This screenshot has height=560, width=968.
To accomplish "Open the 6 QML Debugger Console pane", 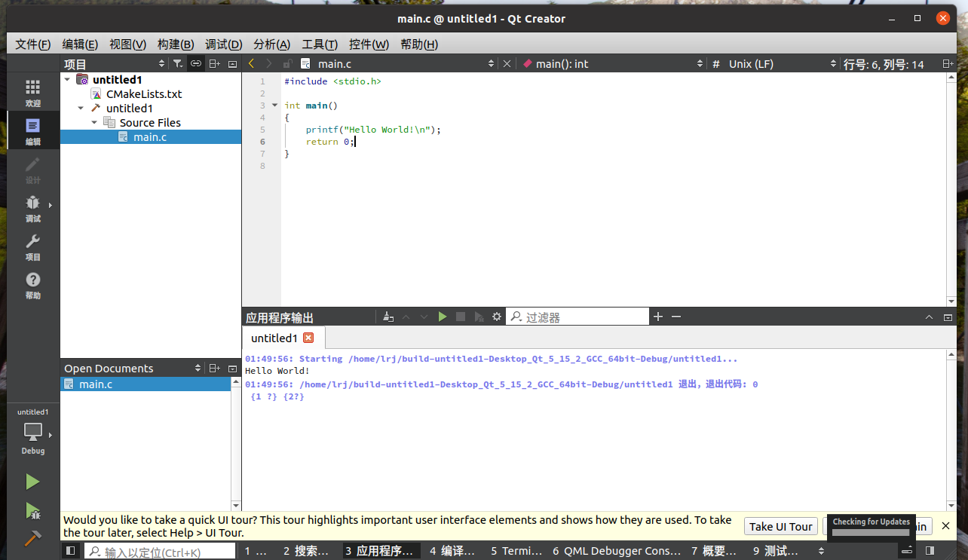I will pos(617,551).
